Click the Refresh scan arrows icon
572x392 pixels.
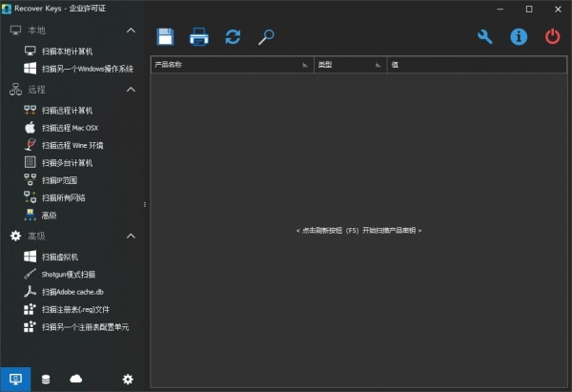(233, 37)
